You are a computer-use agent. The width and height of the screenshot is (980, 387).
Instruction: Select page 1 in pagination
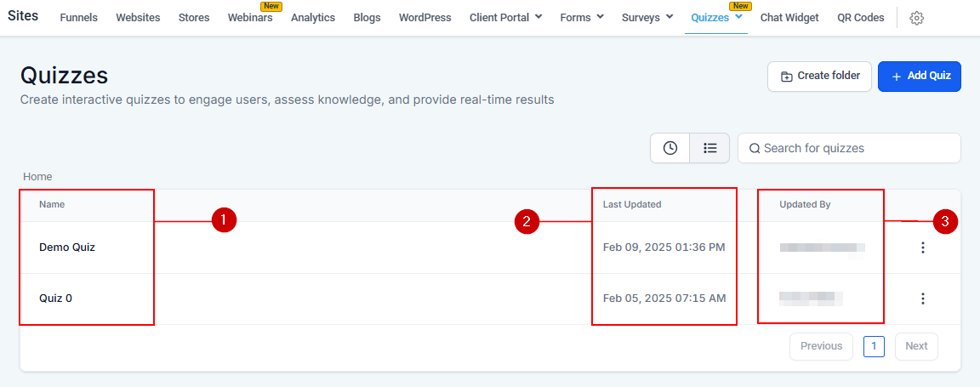(x=874, y=346)
